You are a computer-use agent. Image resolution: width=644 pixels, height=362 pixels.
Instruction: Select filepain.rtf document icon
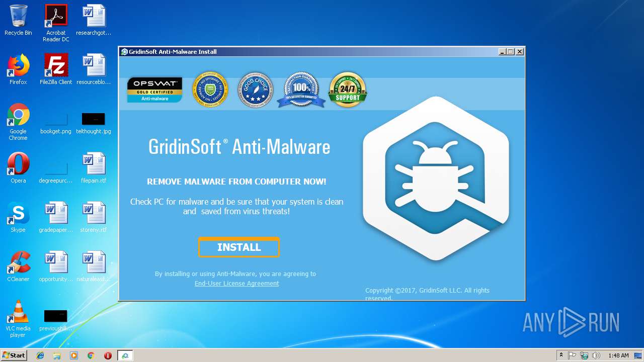pos(94,168)
